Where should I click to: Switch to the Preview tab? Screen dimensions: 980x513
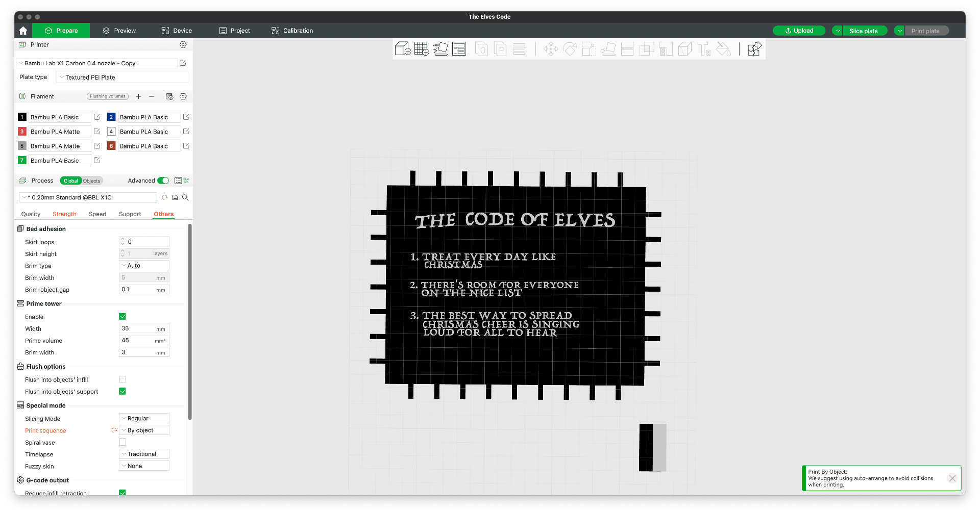tap(119, 31)
